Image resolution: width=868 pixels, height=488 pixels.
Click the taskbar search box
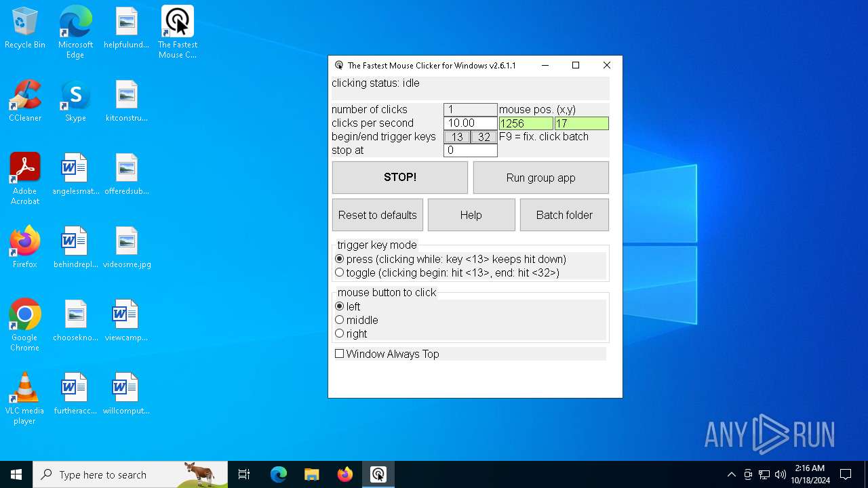coord(130,474)
